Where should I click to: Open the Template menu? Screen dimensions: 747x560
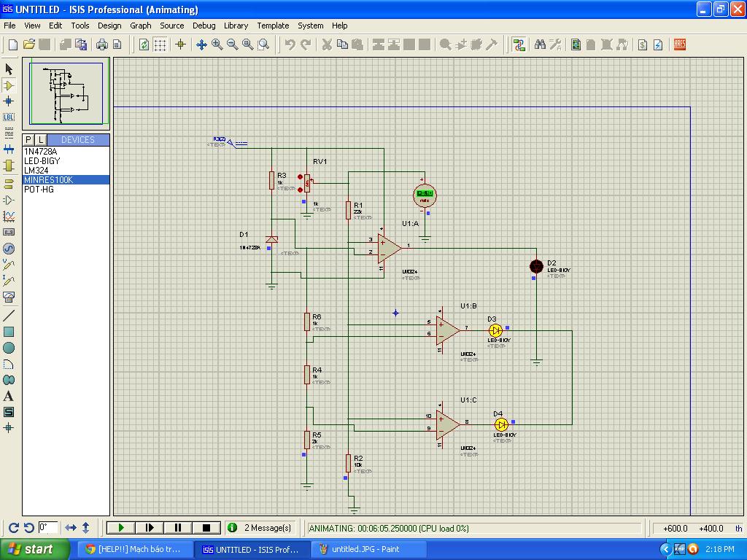tap(273, 26)
